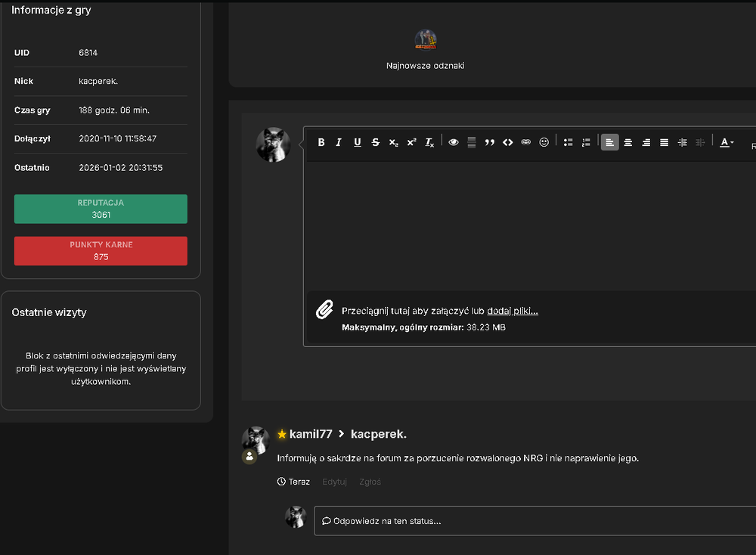Apply italic formatting in the editor
Image resolution: width=756 pixels, height=555 pixels.
339,142
